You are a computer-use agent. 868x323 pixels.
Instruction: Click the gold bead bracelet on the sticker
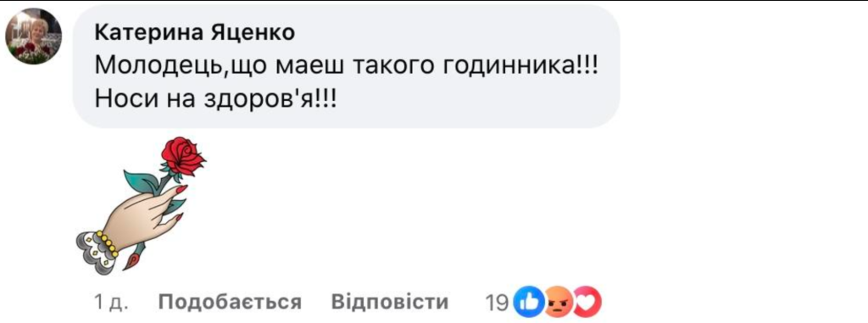pyautogui.click(x=106, y=244)
